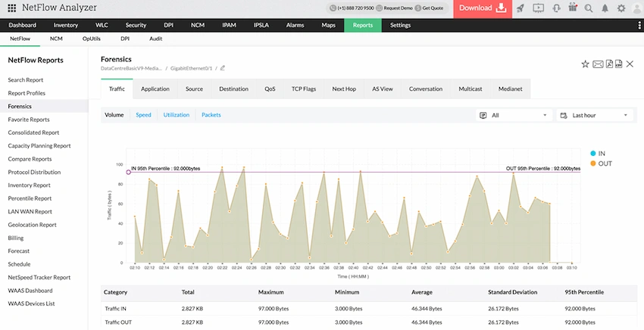Open the Destination tab
The height and width of the screenshot is (330, 644).
(x=233, y=89)
